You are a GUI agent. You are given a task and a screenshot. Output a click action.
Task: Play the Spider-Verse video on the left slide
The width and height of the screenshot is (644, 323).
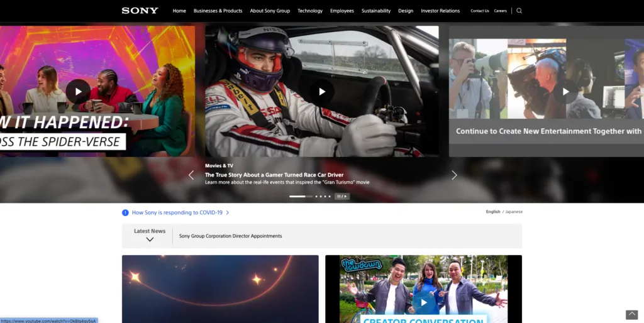click(78, 92)
